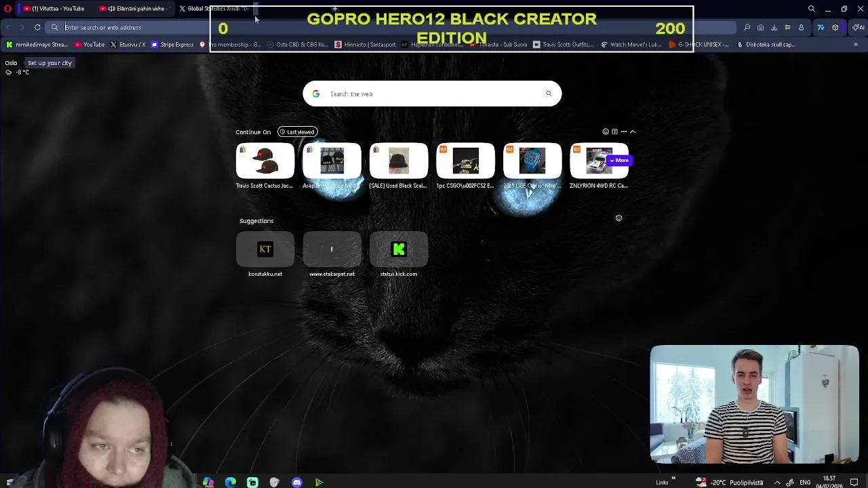Click the layout icon above Continue On cards
The width and height of the screenshot is (868, 488).
click(x=614, y=131)
